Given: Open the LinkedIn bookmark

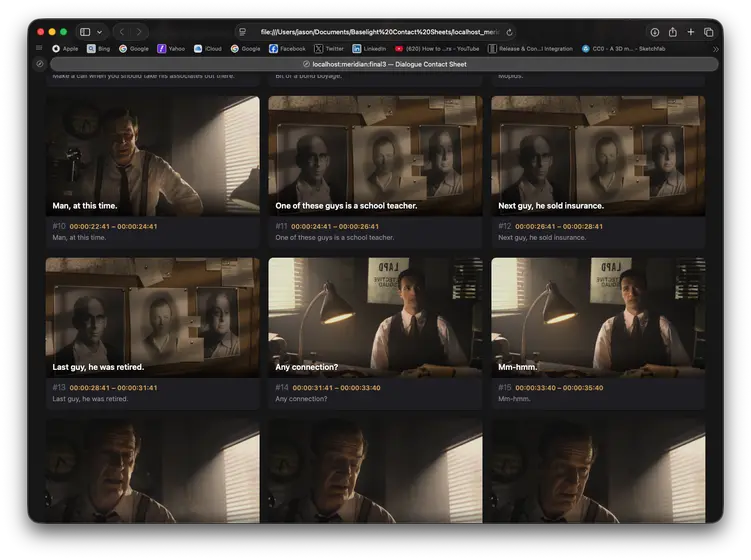Looking at the screenshot, I should 369,48.
